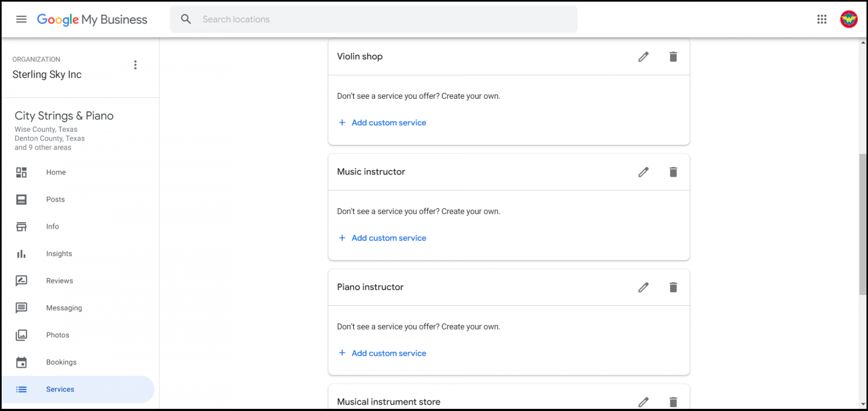Viewport: 868px width, 411px height.
Task: Edit the Violin shop category
Action: pos(643,57)
